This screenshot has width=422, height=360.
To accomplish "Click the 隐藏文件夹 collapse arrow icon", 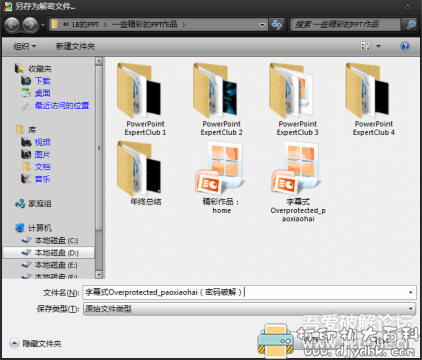I will coord(14,343).
